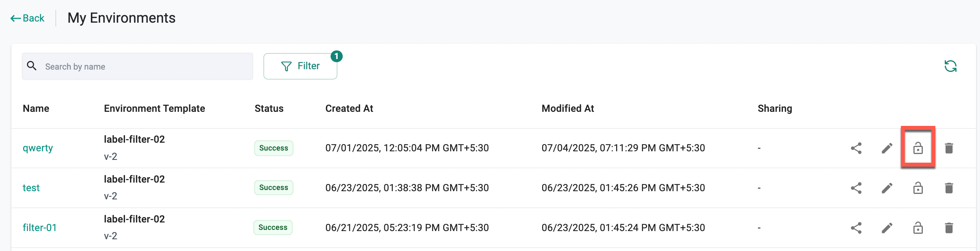
Task: Toggle the lock on filter-01 environment
Action: tap(918, 228)
